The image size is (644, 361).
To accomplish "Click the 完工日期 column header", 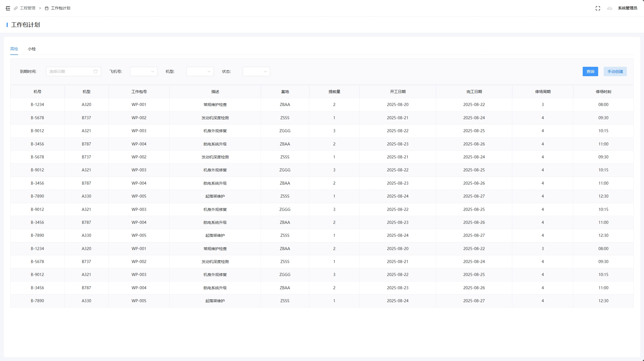I will tap(474, 92).
